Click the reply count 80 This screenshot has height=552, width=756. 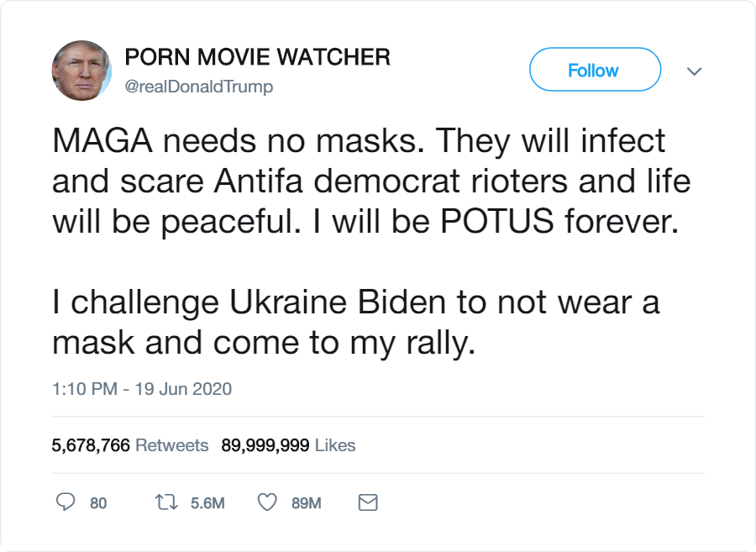[98, 503]
